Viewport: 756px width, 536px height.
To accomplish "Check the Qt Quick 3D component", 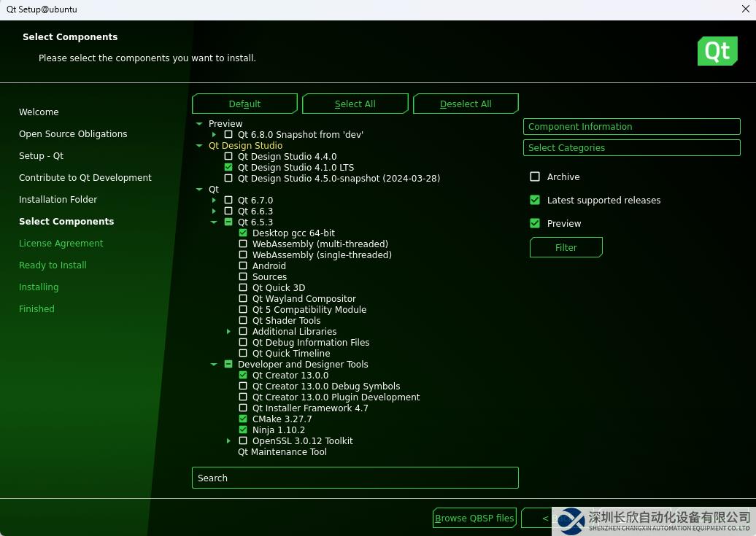I will 243,287.
